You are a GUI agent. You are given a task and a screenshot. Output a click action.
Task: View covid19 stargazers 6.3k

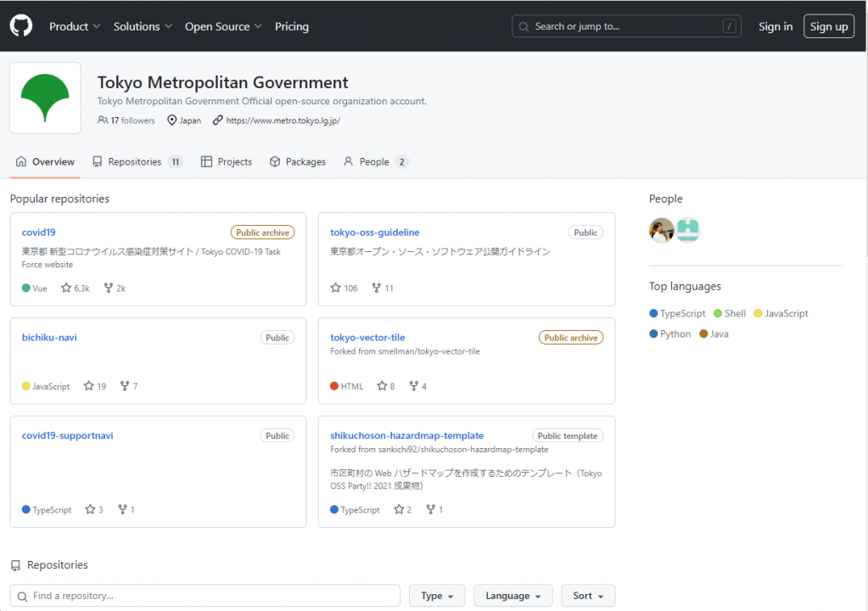coord(76,288)
